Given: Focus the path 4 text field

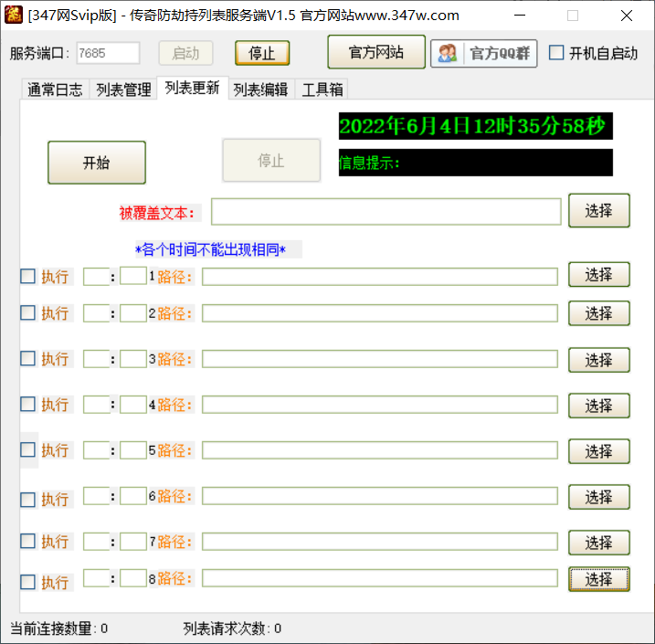Looking at the screenshot, I should pyautogui.click(x=380, y=405).
